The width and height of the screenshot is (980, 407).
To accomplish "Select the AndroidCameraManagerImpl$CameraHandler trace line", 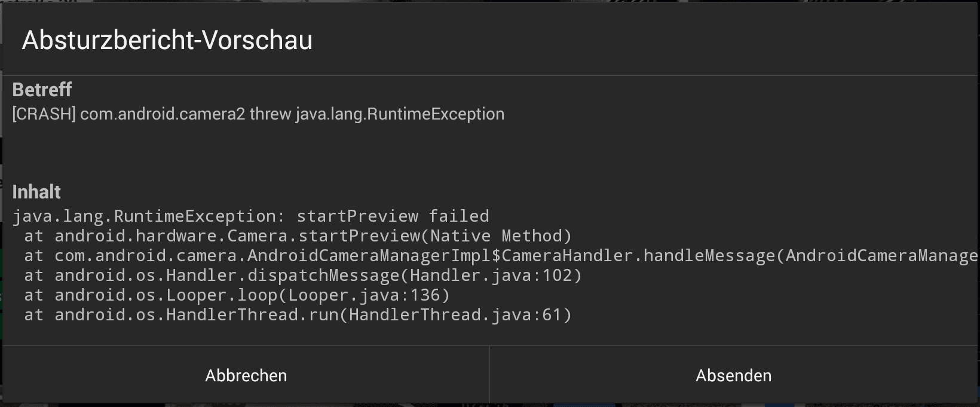I will tap(501, 256).
